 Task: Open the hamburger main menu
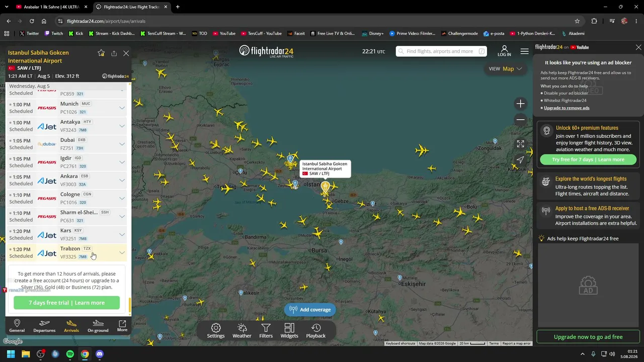click(525, 51)
